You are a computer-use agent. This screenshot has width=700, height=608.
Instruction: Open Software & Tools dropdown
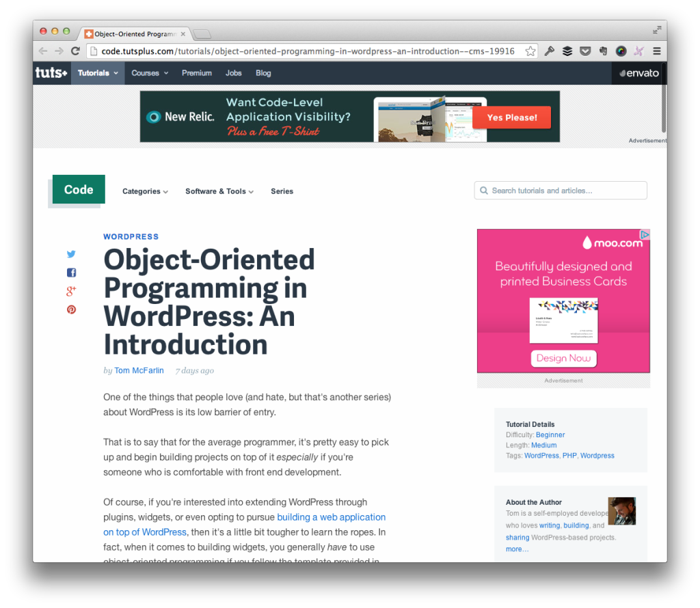point(219,191)
